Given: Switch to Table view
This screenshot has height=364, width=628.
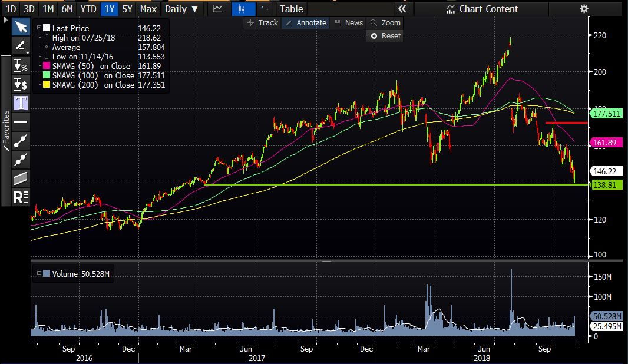Looking at the screenshot, I should pyautogui.click(x=291, y=9).
